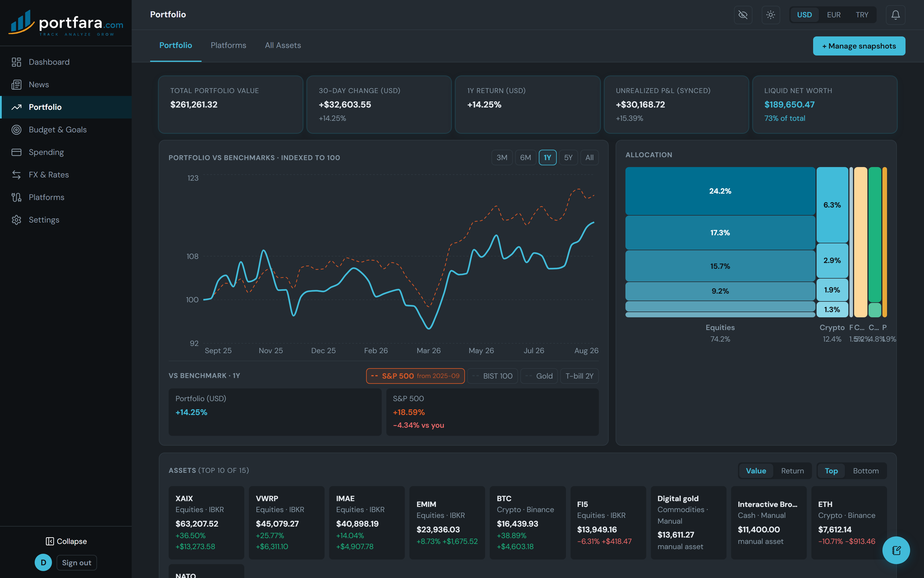The width and height of the screenshot is (924, 578).
Task: Sort assets by Return
Action: coord(792,470)
